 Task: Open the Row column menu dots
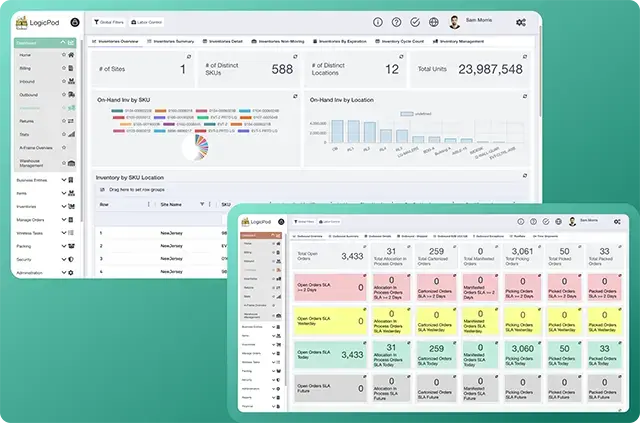[149, 204]
